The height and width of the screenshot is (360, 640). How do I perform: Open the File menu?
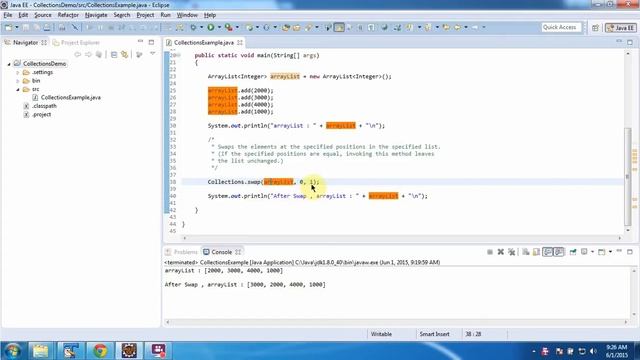tap(8, 15)
